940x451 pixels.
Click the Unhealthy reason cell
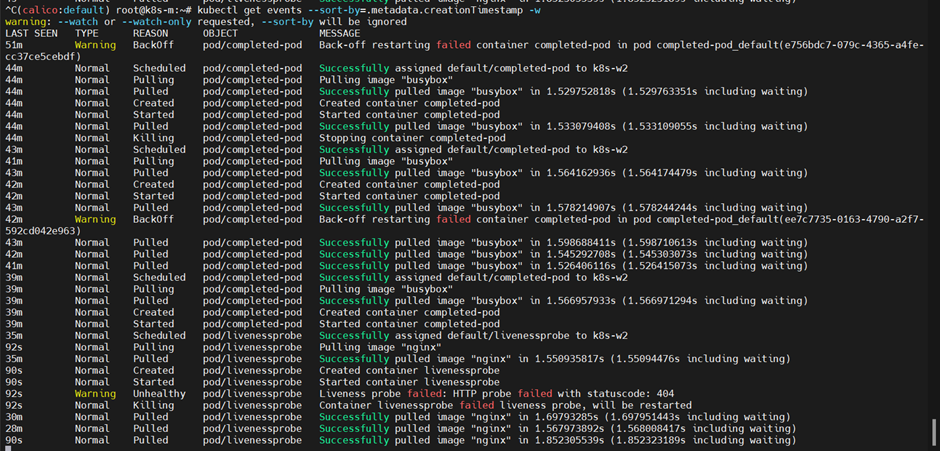pos(159,393)
